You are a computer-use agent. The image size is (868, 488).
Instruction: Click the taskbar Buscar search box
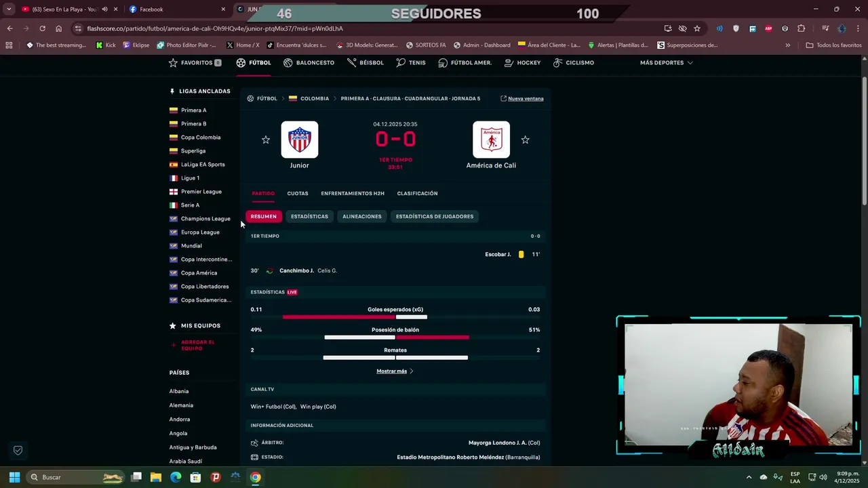click(x=75, y=477)
